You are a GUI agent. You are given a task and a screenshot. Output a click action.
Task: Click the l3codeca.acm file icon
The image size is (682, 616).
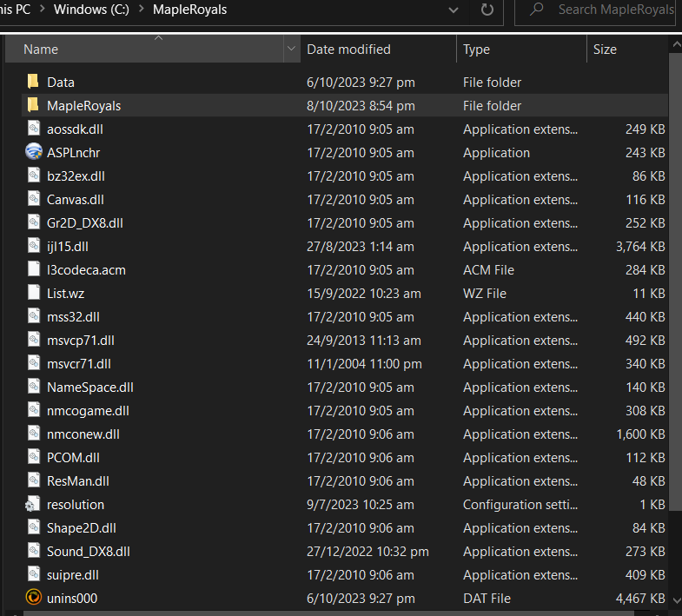(34, 269)
